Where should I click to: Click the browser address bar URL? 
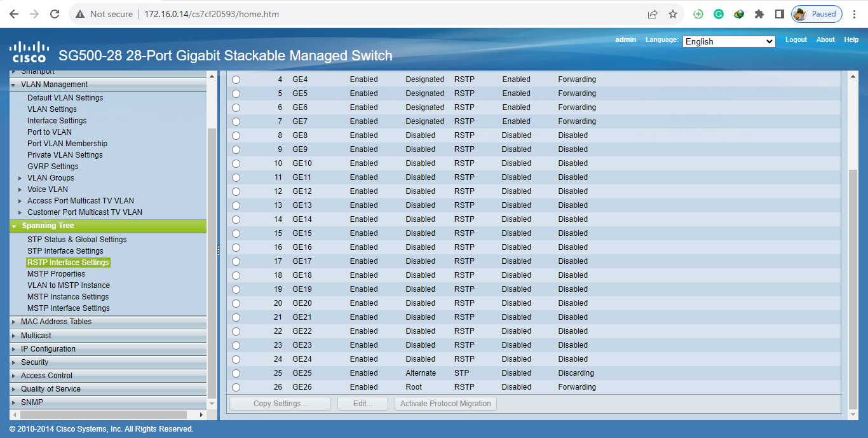point(212,14)
